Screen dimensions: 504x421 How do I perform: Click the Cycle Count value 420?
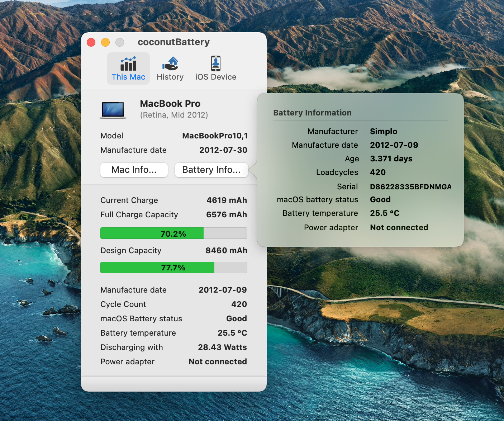(x=239, y=304)
